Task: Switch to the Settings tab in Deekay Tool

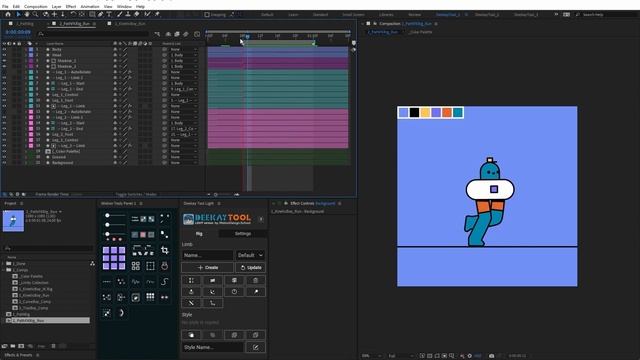Action: click(x=242, y=234)
